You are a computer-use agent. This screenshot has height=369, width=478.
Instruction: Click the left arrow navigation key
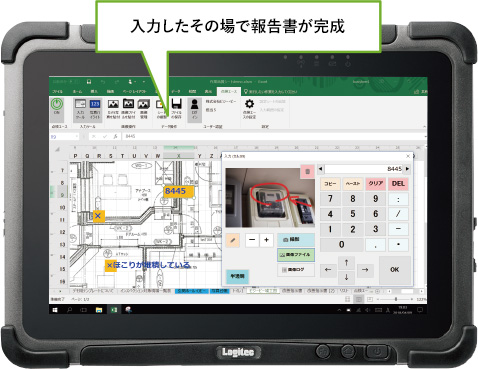pos(328,270)
